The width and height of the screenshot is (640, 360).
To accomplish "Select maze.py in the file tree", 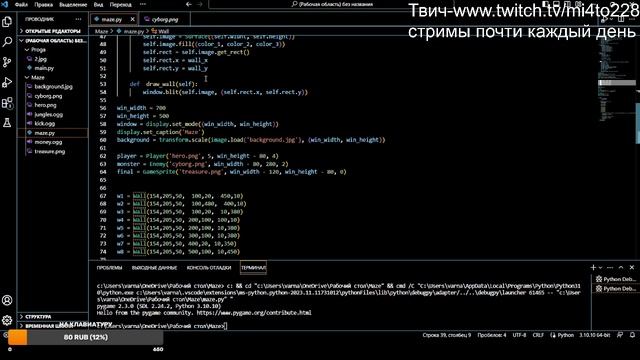I will 44,133.
